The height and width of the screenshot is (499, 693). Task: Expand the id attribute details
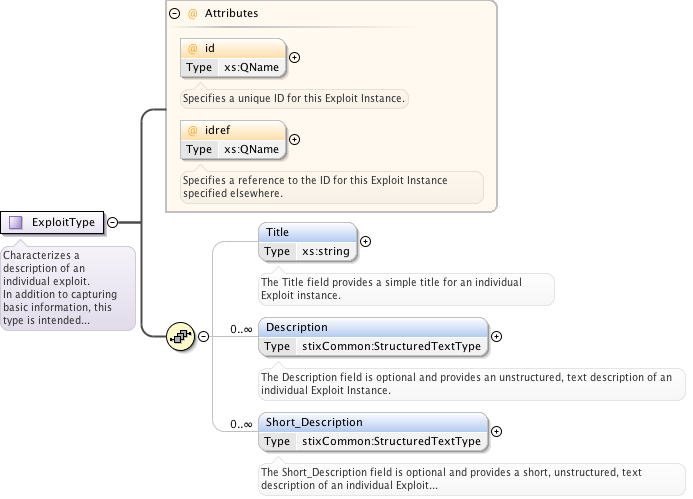[x=294, y=57]
